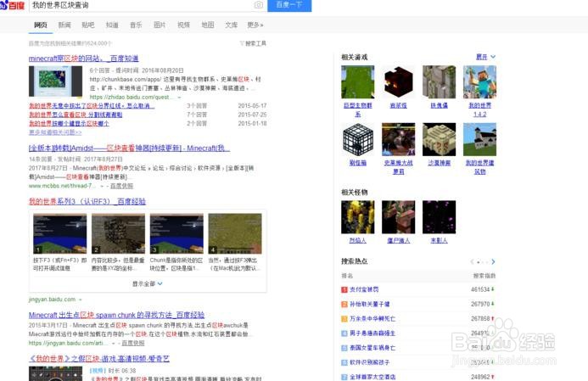The height and width of the screenshot is (381, 588).
Task: Click the thumbnail of the 百度知道 result
Action: tap(55, 81)
